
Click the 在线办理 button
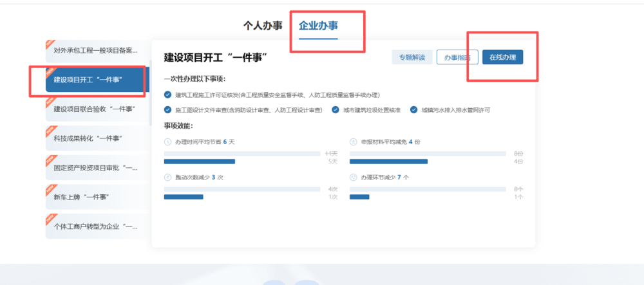coord(503,57)
